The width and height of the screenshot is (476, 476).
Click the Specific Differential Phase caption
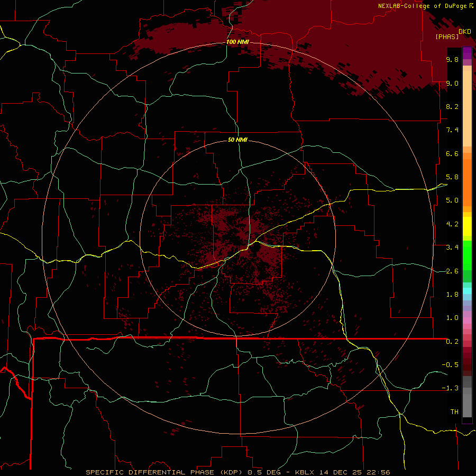[237, 472]
